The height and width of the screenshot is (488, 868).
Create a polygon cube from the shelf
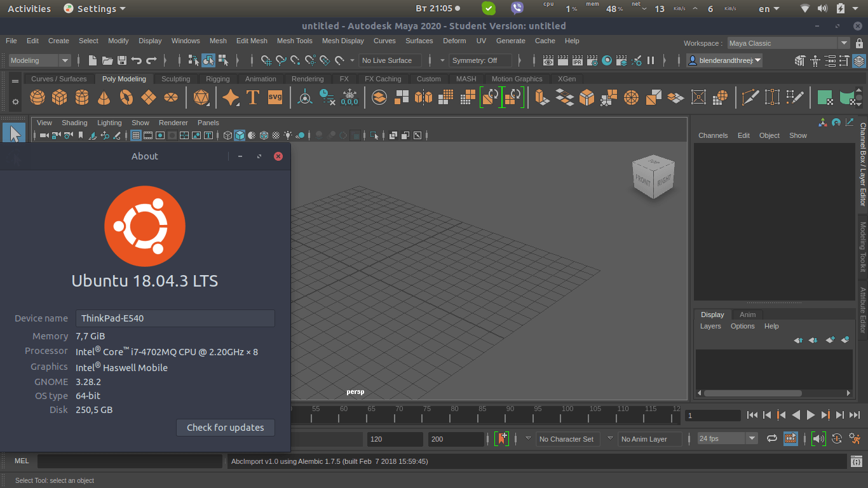pos(60,97)
